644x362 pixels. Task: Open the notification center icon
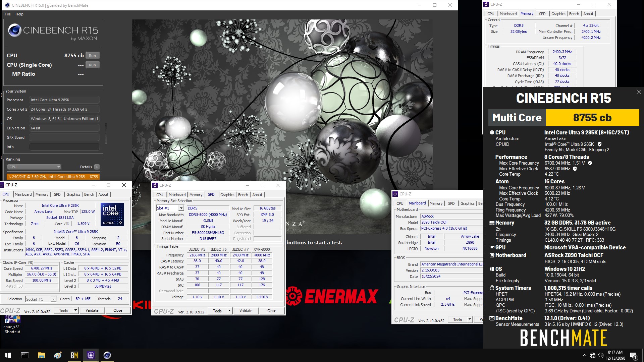633,356
